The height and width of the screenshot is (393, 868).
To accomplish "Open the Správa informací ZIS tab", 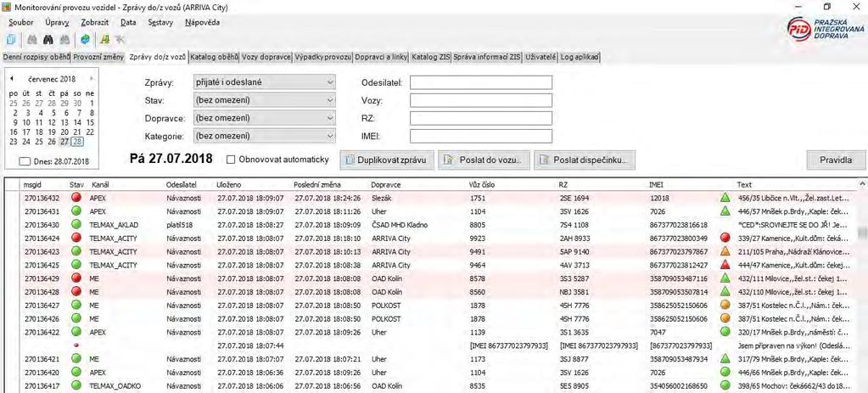I will pos(488,57).
